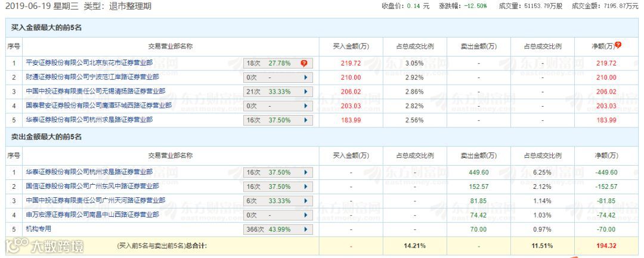This screenshot has width=644, height=258.
Task: Expand arrow for 华泰证券杭州求是路 in buy table
Action: point(305,120)
